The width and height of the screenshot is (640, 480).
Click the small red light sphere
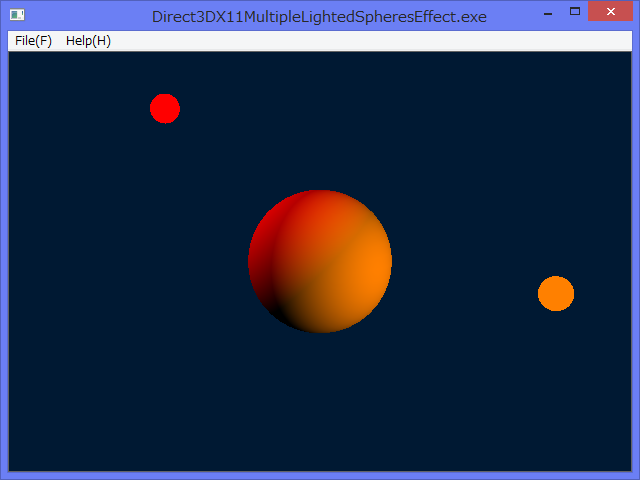coord(165,109)
